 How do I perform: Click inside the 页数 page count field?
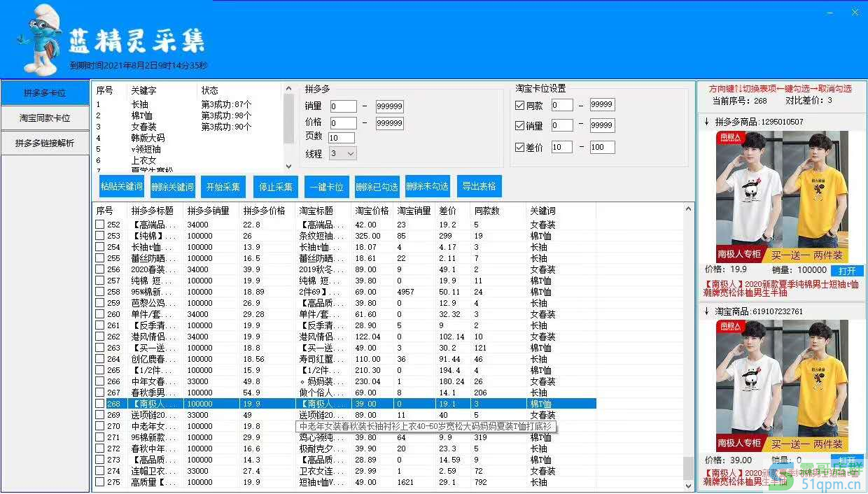pos(341,137)
